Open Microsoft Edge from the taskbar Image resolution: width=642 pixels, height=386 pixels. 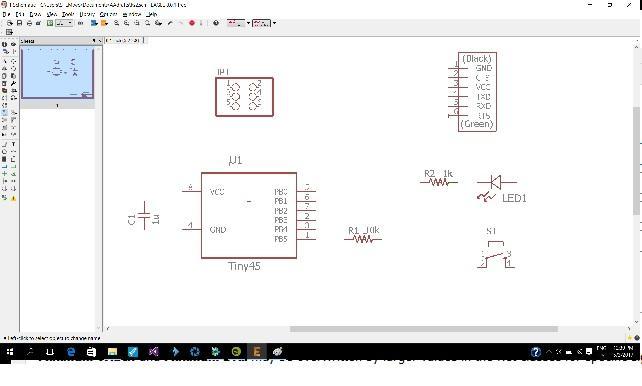[x=71, y=352]
